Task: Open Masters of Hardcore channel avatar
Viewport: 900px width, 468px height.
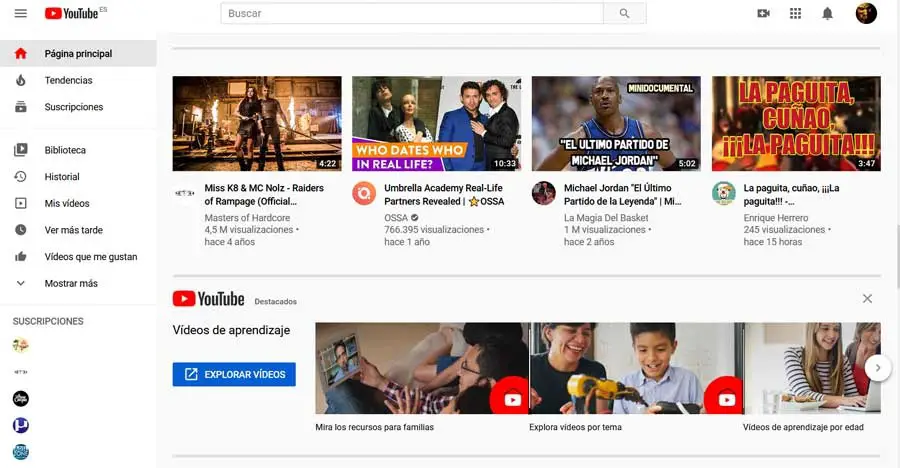Action: [184, 194]
